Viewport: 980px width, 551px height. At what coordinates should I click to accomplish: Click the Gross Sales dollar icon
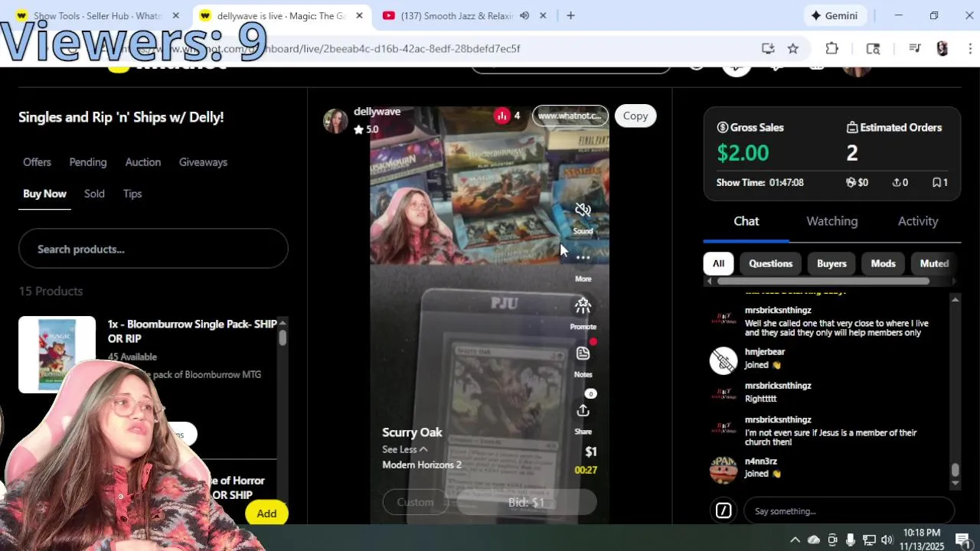[722, 128]
